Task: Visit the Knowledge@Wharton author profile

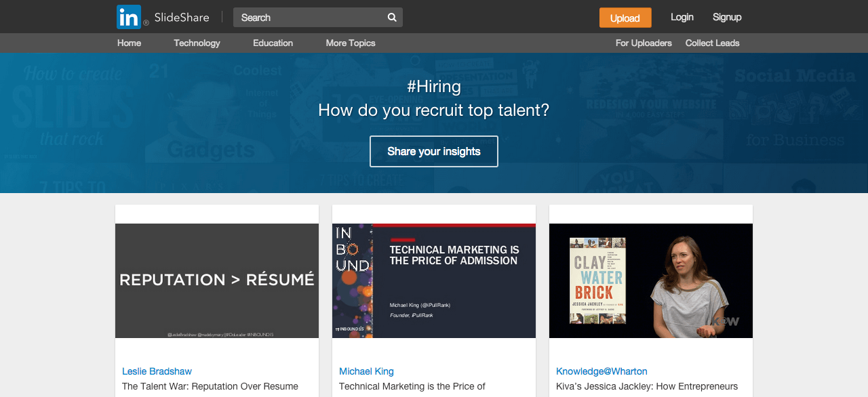Action: (x=601, y=371)
